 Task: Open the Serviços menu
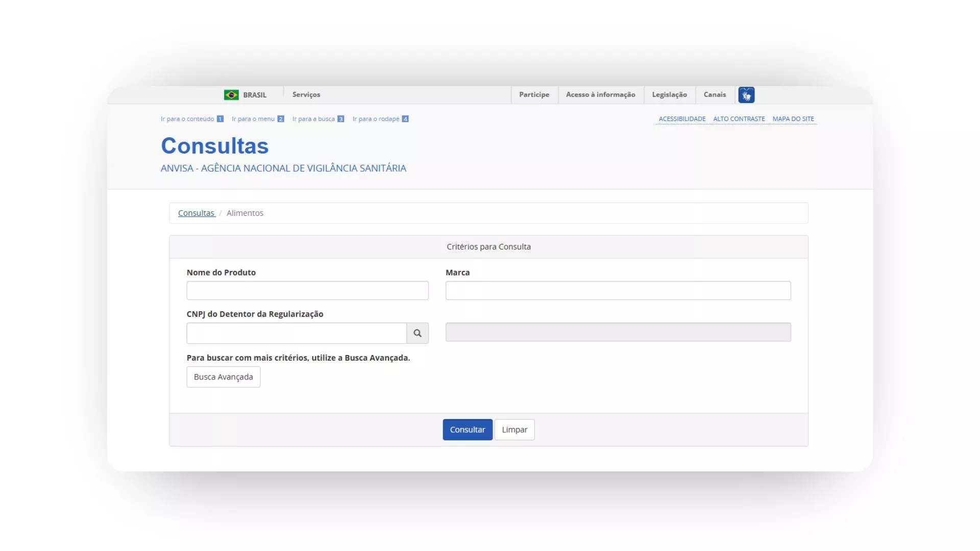(306, 94)
